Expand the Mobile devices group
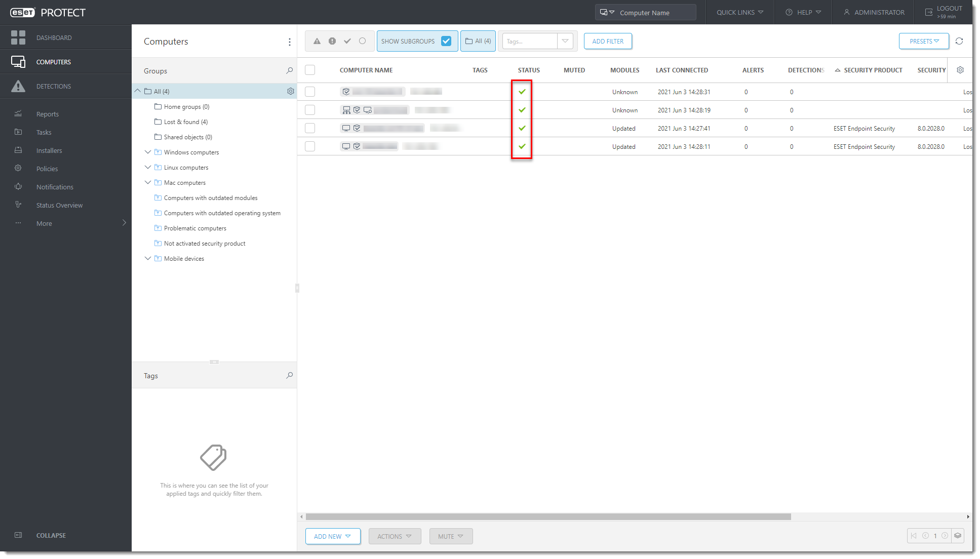The image size is (980, 559). [x=147, y=258]
